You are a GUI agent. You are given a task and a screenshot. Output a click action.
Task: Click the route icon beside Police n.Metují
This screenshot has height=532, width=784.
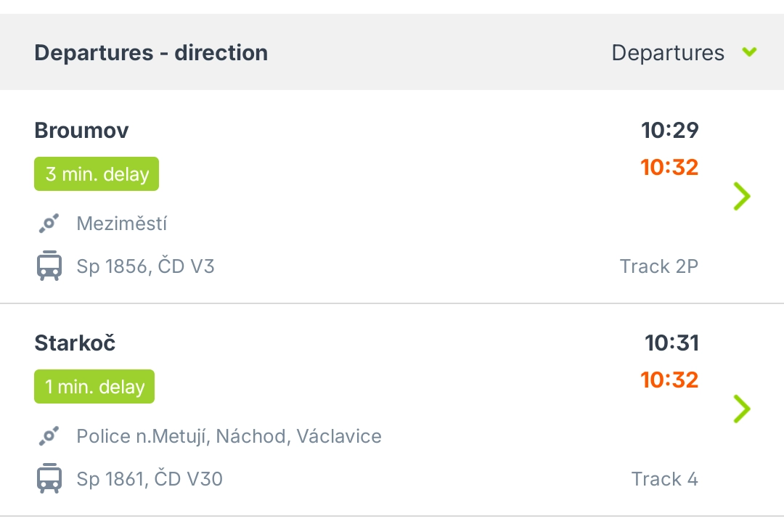coord(49,436)
